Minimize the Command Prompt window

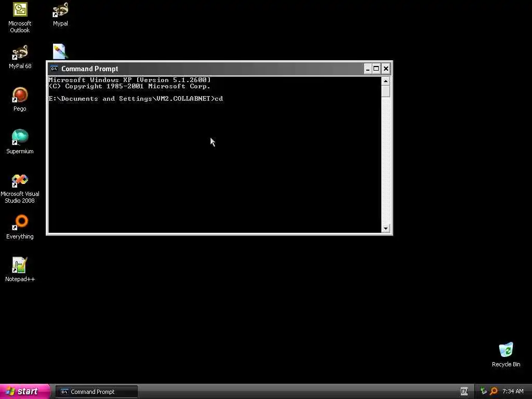pos(368,69)
